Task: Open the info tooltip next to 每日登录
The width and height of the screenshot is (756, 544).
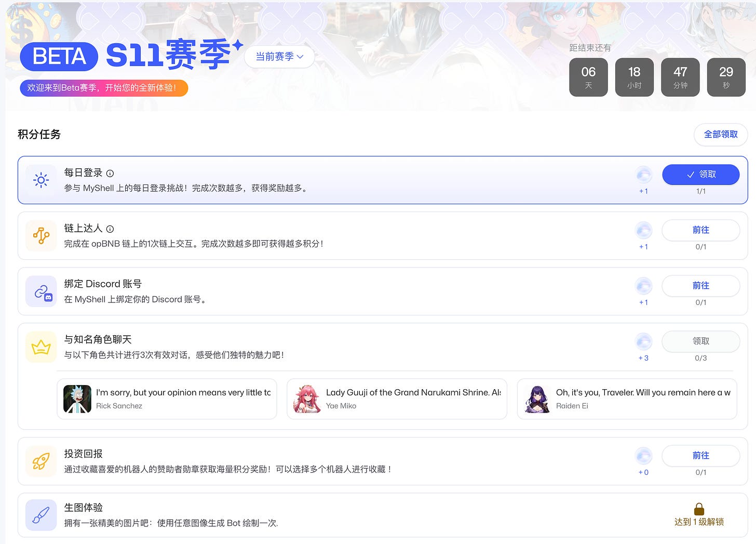Action: [x=110, y=173]
